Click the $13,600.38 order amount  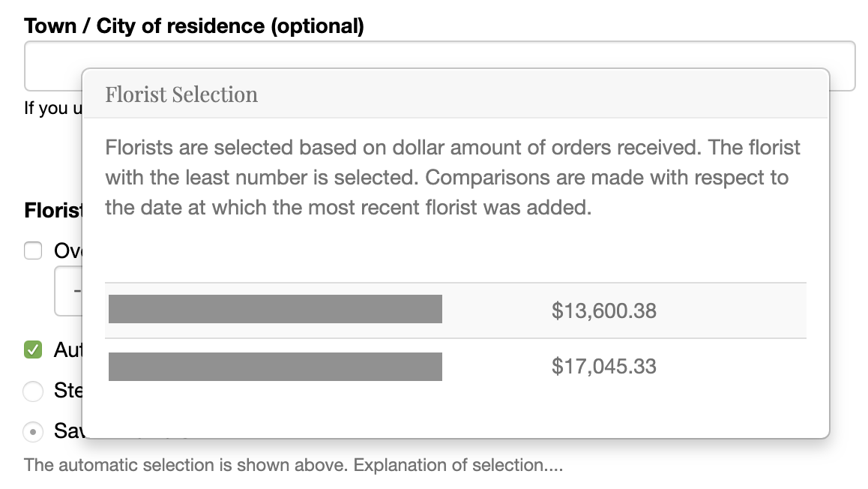(x=603, y=310)
